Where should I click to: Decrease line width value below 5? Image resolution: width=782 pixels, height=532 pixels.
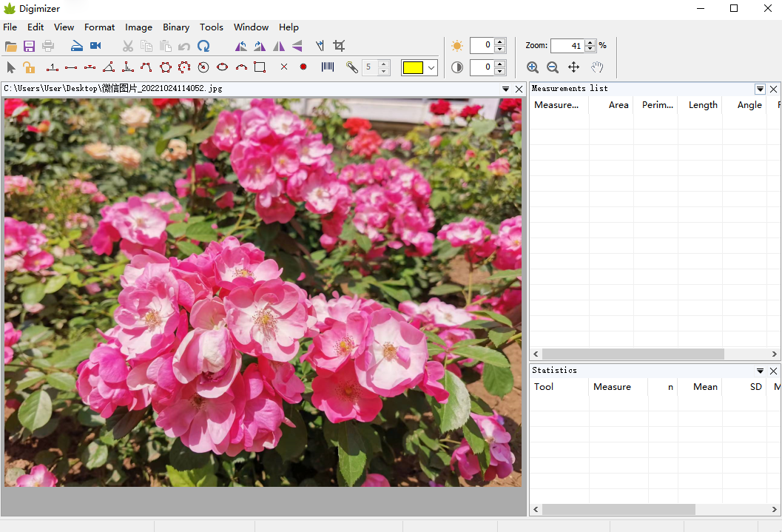coord(384,71)
